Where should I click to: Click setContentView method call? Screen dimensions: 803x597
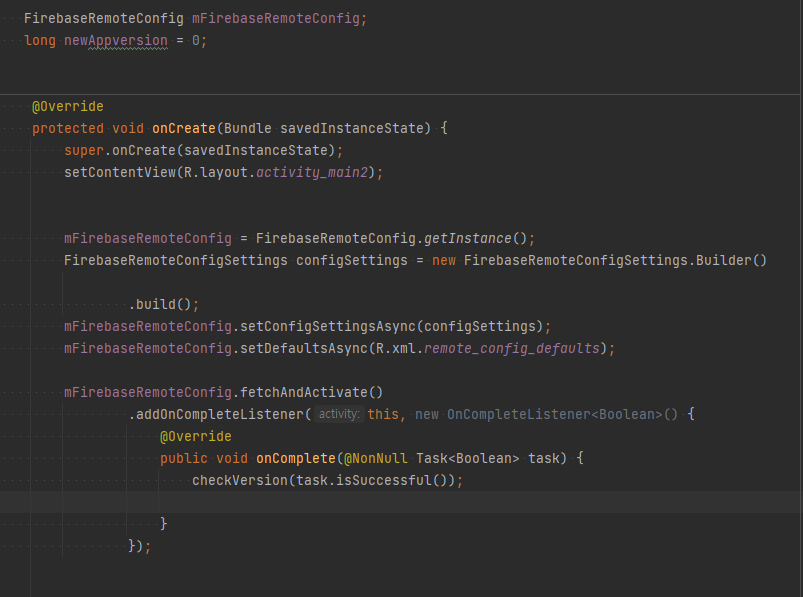(120, 173)
